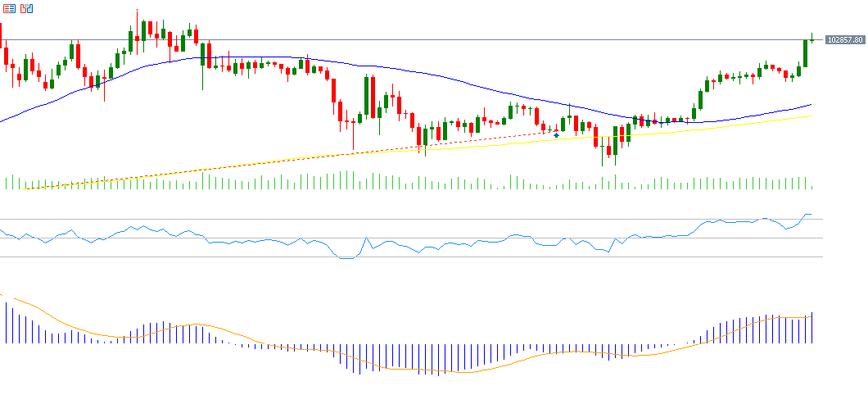Viewport: 868px width, 395px height.
Task: Select the upper RSI level line
Action: click(409, 220)
